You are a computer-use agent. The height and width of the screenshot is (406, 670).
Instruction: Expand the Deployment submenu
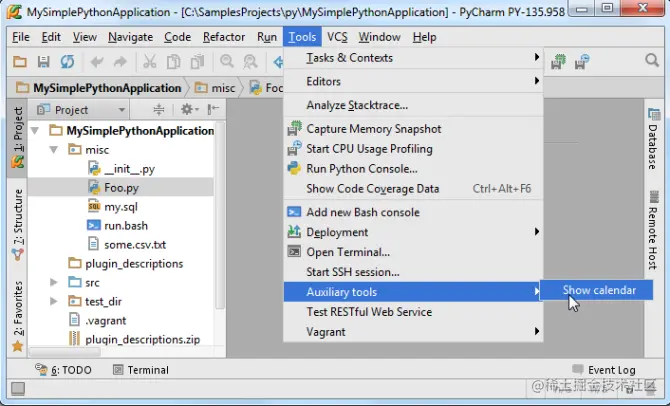tap(413, 232)
